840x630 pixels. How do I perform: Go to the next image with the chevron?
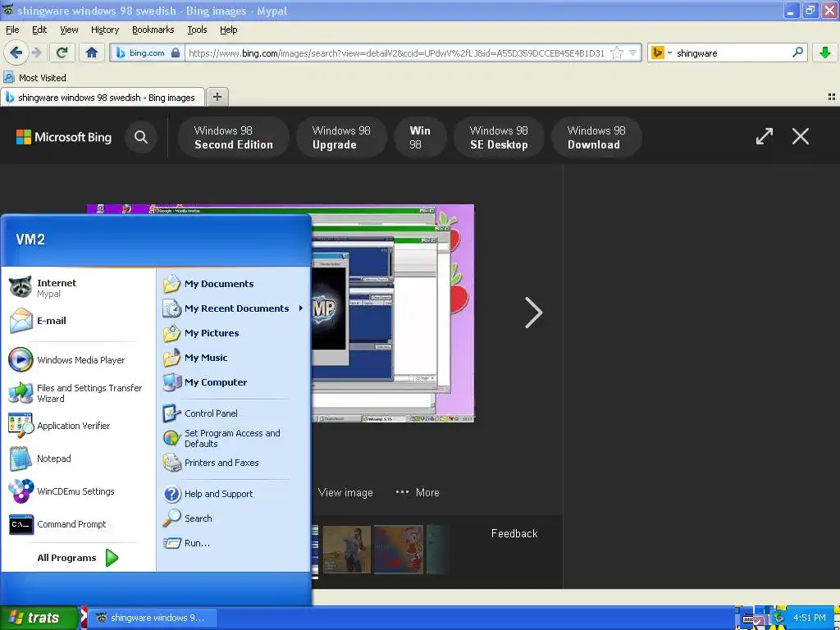[533, 313]
